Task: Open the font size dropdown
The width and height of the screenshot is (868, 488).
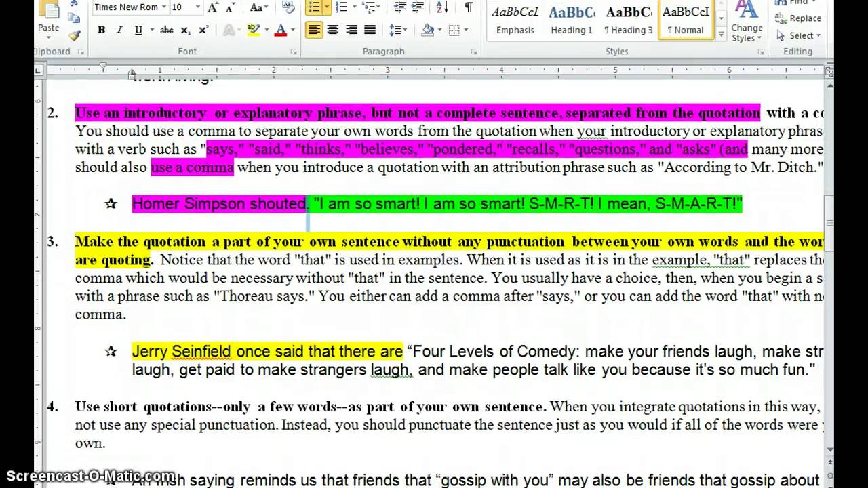Action: tap(198, 7)
